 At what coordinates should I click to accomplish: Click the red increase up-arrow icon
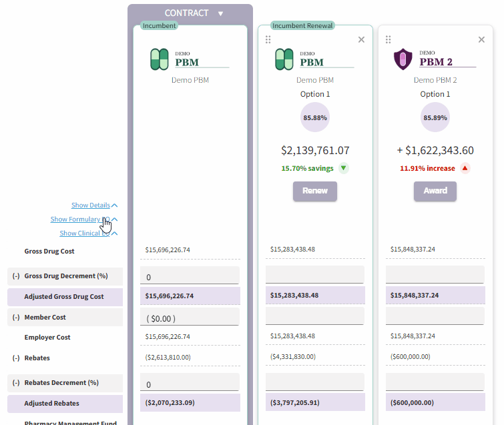click(465, 168)
